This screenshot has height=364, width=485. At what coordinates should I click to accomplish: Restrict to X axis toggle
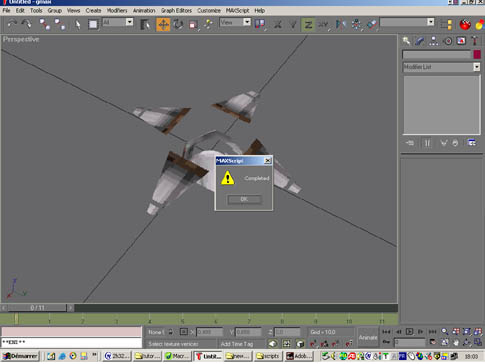point(277,24)
